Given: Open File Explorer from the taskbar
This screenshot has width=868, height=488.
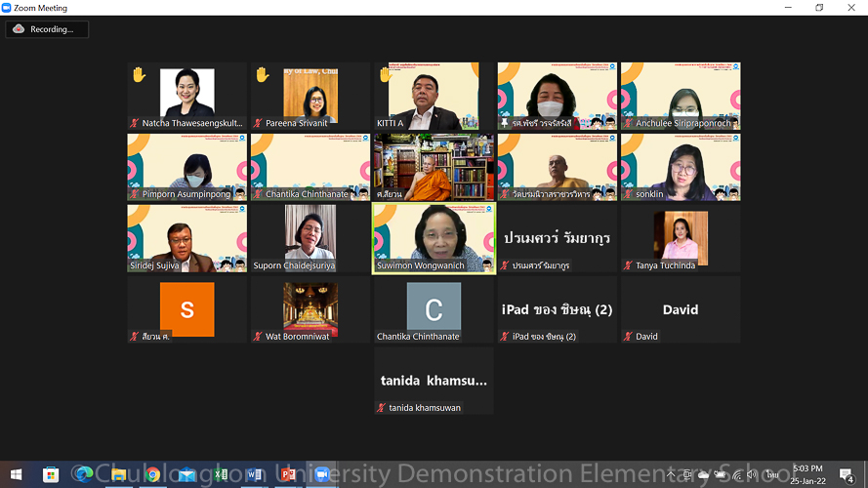Looking at the screenshot, I should [x=118, y=475].
